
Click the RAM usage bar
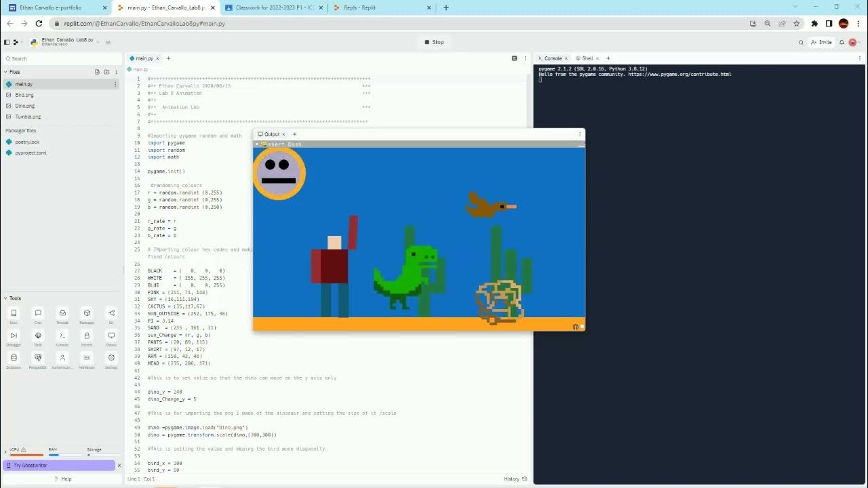coord(64,455)
